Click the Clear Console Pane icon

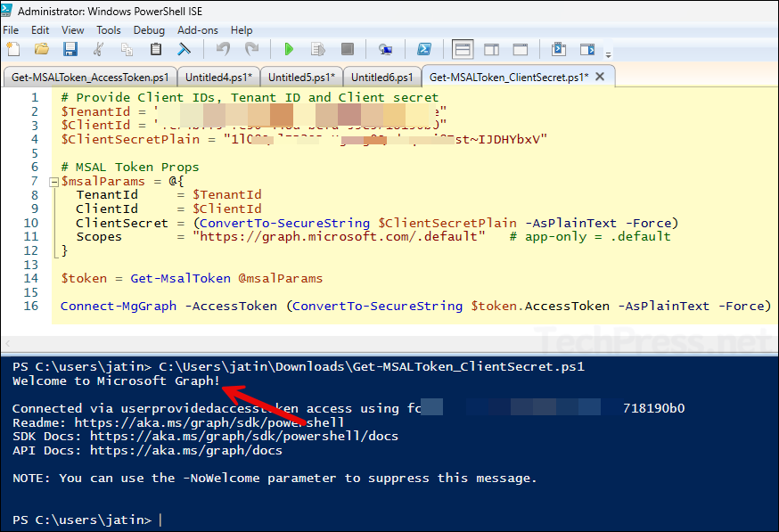click(x=184, y=49)
